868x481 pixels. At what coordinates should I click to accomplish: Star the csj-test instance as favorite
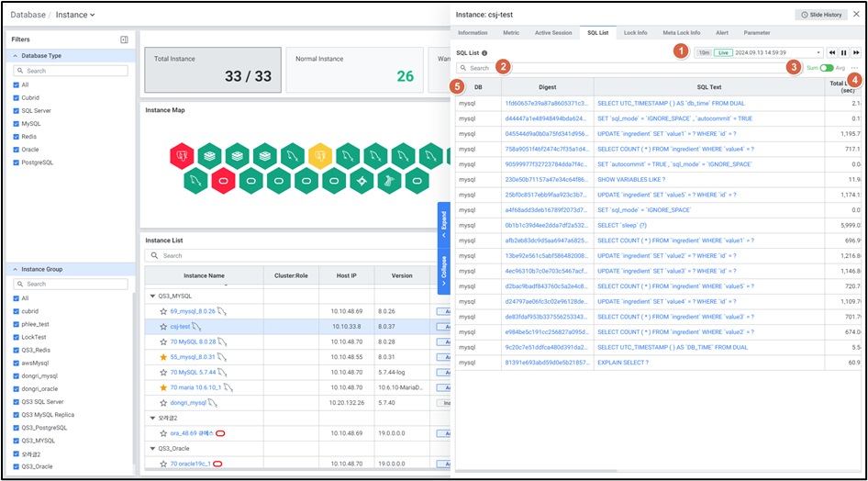(x=163, y=326)
